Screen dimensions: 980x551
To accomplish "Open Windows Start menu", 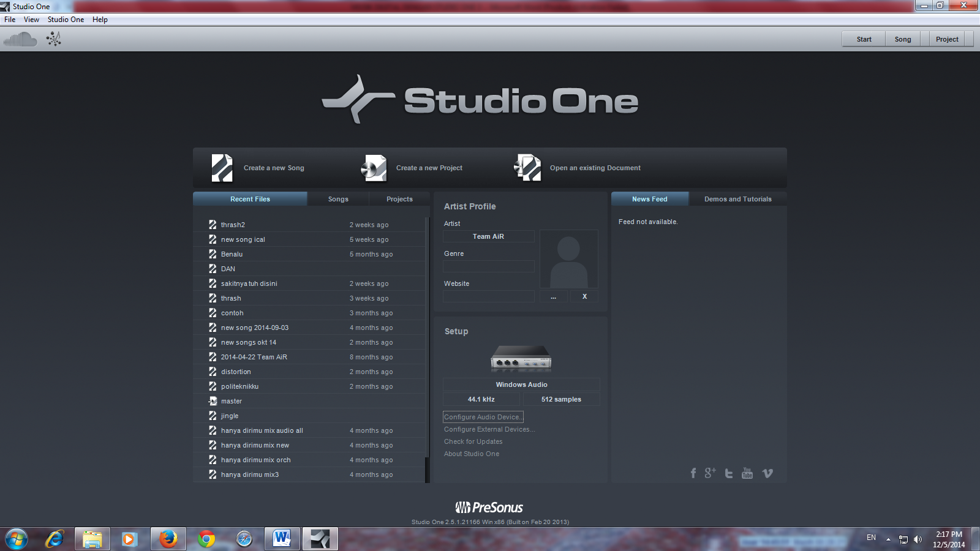I will [17, 539].
